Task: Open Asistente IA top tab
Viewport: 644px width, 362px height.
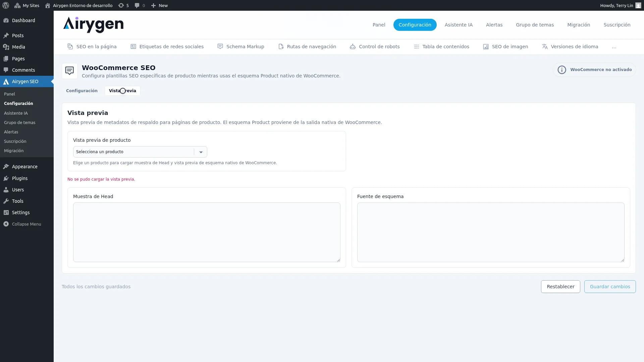Action: pos(459,25)
